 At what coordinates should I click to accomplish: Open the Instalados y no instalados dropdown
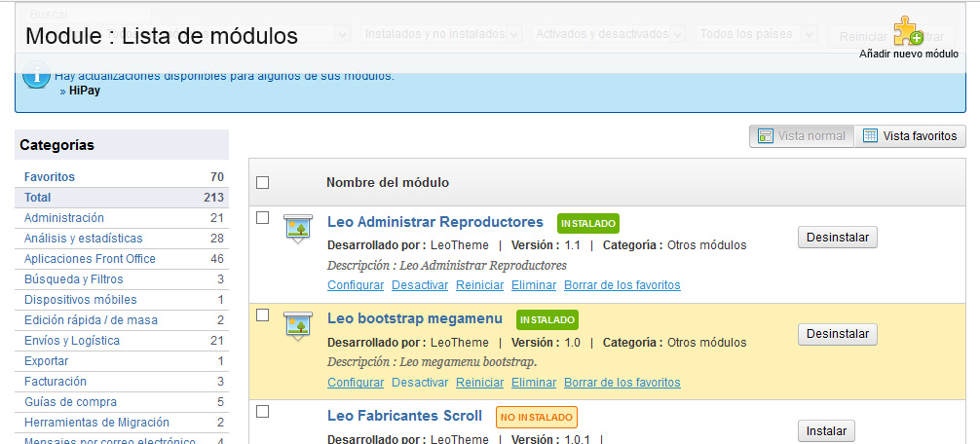[442, 34]
